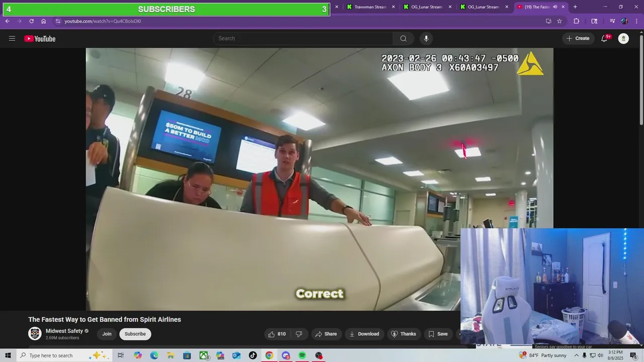644x362 pixels.
Task: Click the 2.69M subscribers text
Action: pyautogui.click(x=62, y=338)
